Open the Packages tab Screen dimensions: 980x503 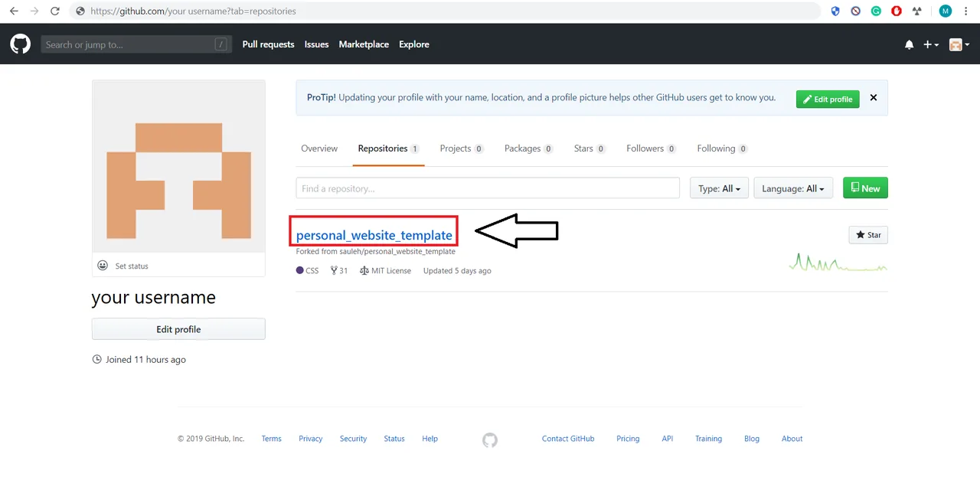click(x=529, y=149)
